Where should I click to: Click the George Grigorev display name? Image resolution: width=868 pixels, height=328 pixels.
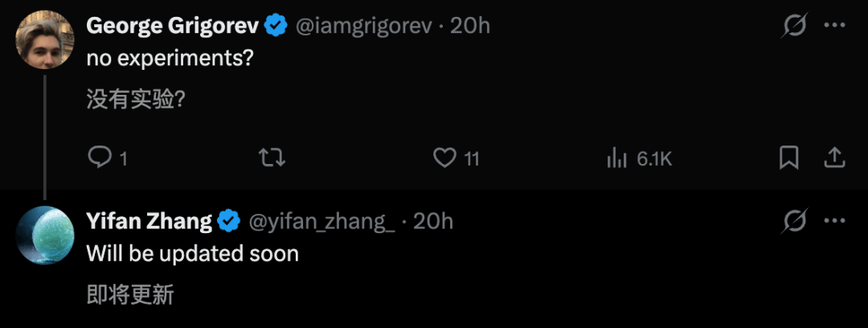click(x=172, y=26)
